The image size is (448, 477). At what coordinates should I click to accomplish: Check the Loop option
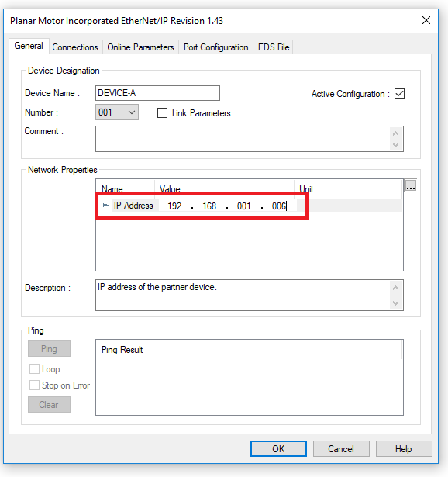[x=34, y=369]
